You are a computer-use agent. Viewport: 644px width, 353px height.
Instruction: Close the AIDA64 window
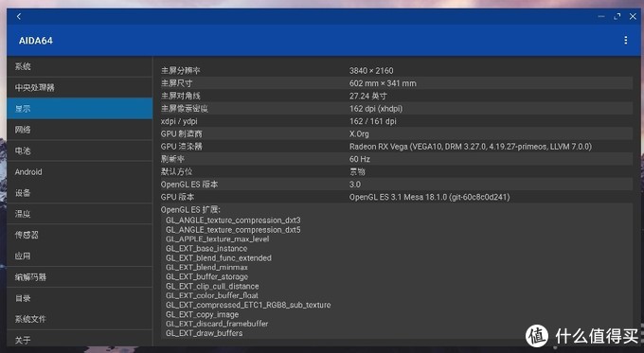click(633, 16)
